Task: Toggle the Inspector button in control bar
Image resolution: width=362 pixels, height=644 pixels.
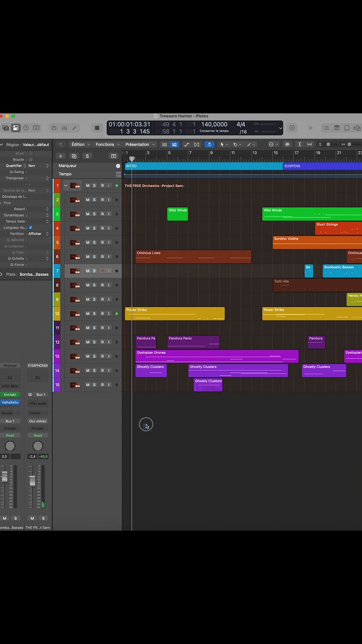Action: coord(15,128)
